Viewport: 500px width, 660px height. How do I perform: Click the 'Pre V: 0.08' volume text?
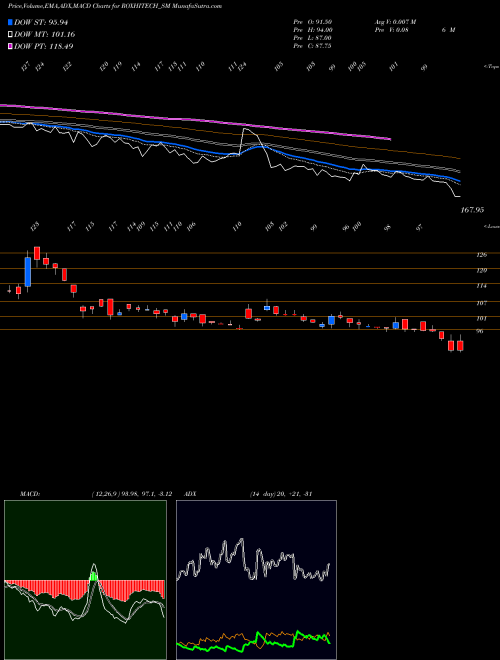click(x=391, y=30)
